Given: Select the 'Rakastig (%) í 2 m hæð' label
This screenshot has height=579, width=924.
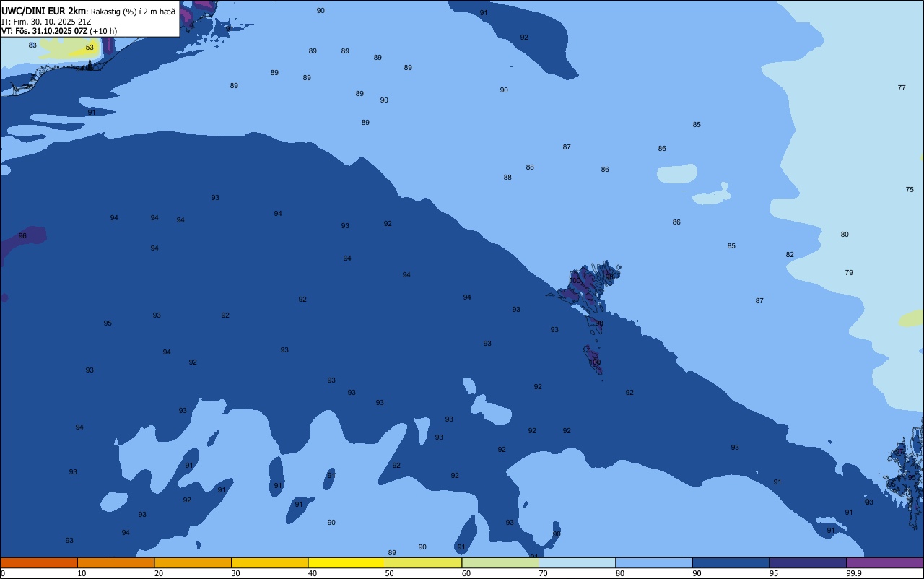Looking at the screenshot, I should 133,12.
